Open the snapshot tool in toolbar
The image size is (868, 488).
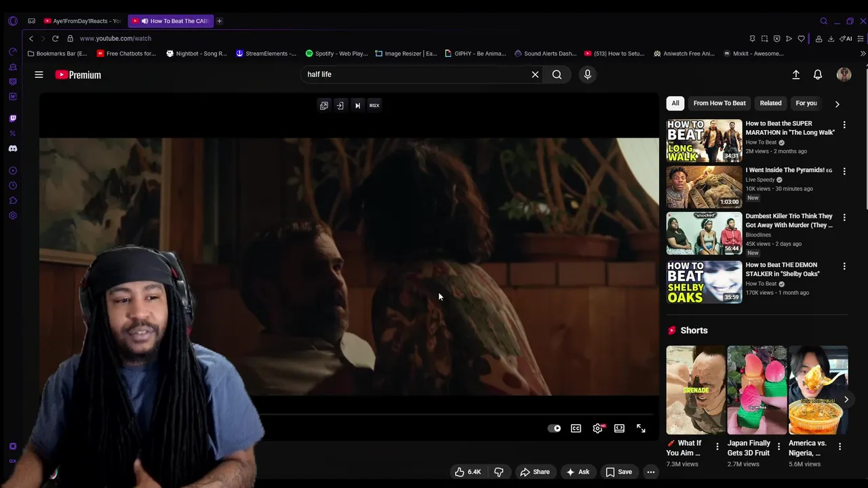click(764, 39)
